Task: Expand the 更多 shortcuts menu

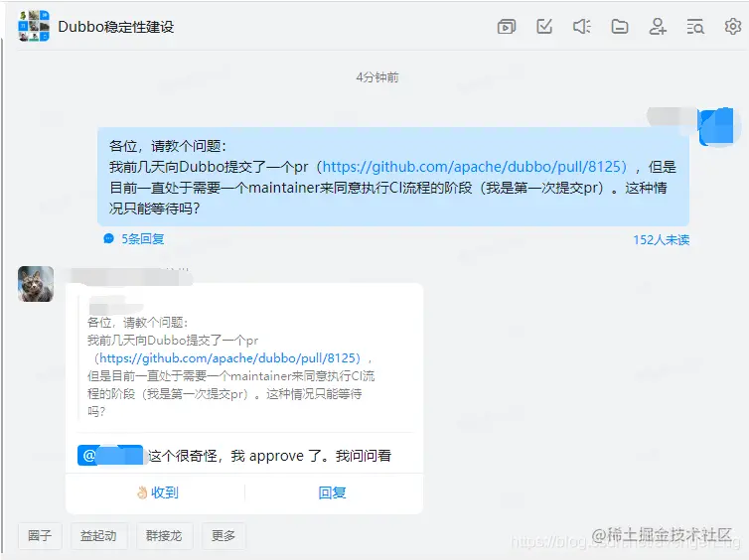Action: (224, 535)
